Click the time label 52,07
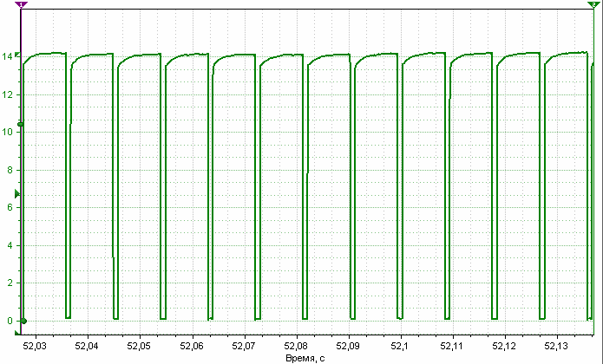Viewport: 603px width, 364px height. (244, 346)
